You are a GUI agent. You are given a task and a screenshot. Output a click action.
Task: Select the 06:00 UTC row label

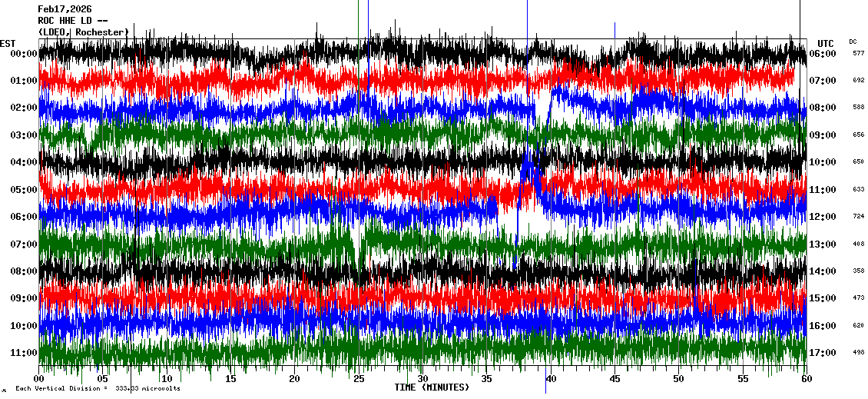(x=822, y=54)
